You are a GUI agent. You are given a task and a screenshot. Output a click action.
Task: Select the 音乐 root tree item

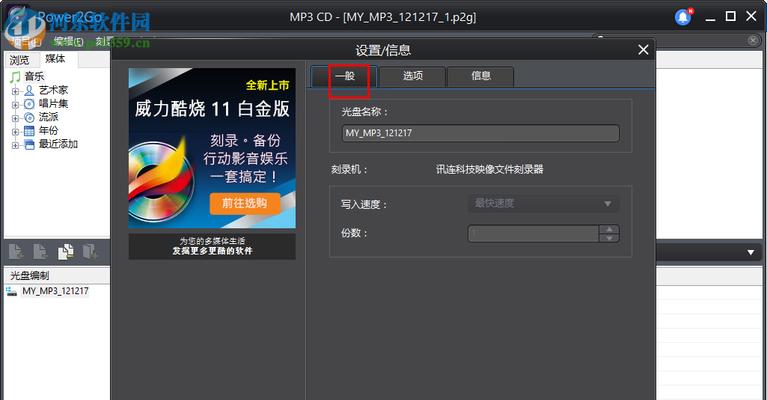pos(34,77)
